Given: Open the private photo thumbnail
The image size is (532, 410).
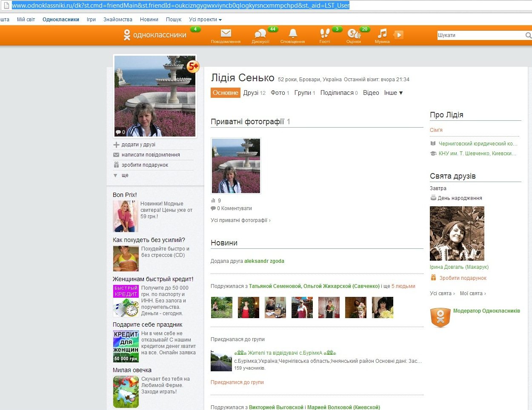Looking at the screenshot, I should [x=236, y=166].
